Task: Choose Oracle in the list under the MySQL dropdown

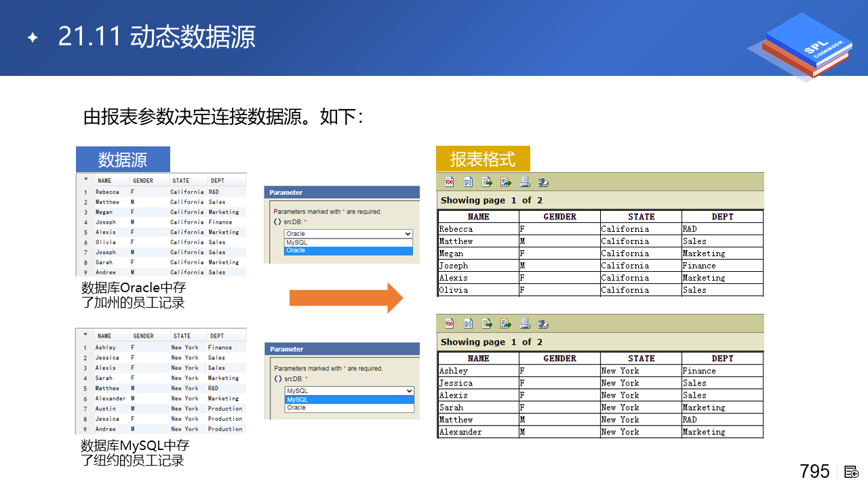Action: [x=349, y=407]
